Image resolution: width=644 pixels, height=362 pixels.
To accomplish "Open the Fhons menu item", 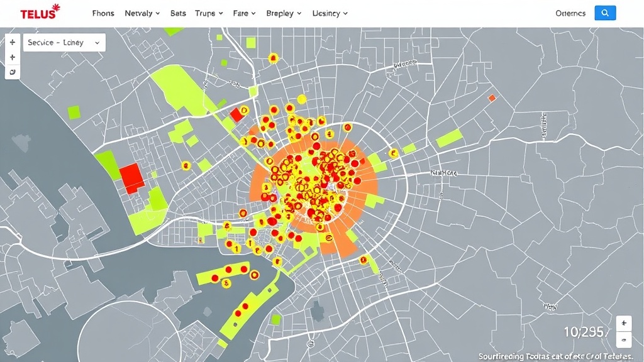I will (x=103, y=13).
